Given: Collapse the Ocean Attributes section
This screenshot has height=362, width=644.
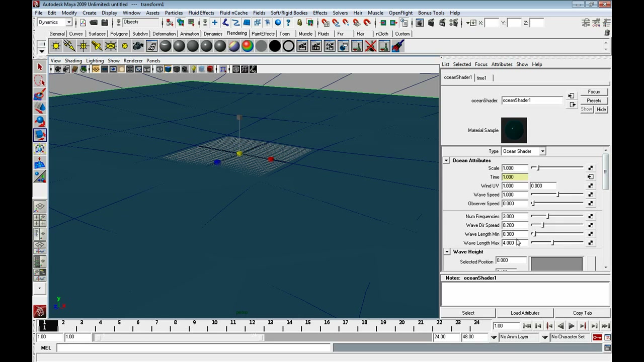Looking at the screenshot, I should click(446, 160).
